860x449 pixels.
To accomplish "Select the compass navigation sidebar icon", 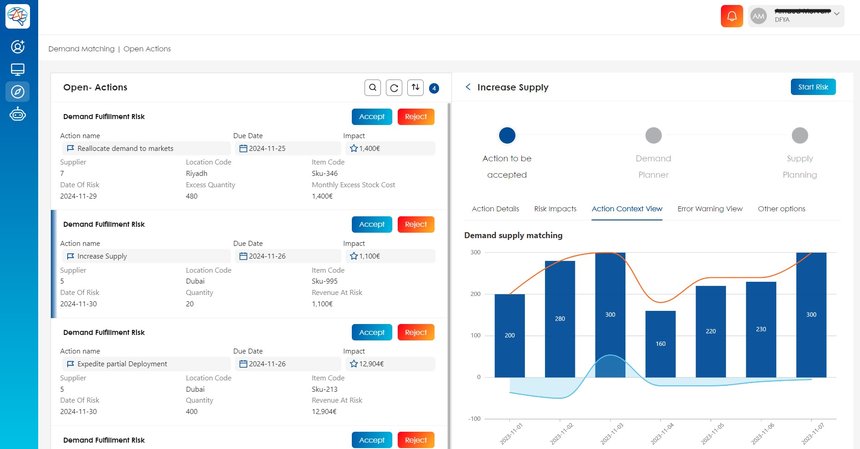I will pyautogui.click(x=18, y=92).
